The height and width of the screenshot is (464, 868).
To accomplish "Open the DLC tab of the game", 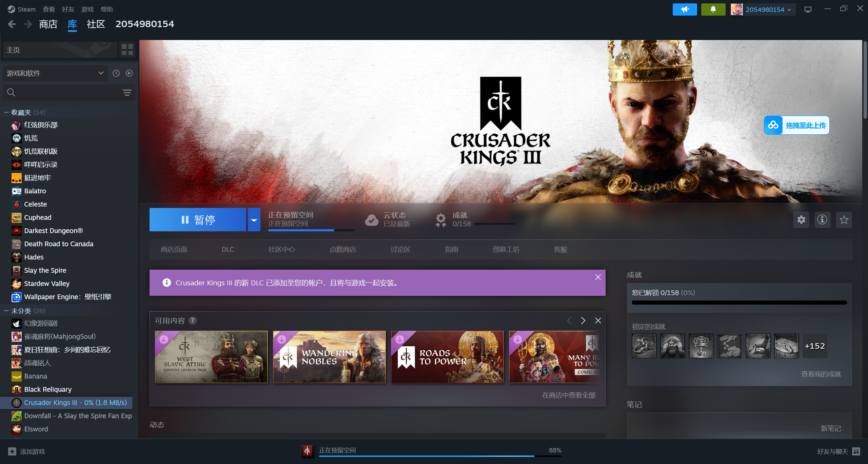I will [228, 249].
